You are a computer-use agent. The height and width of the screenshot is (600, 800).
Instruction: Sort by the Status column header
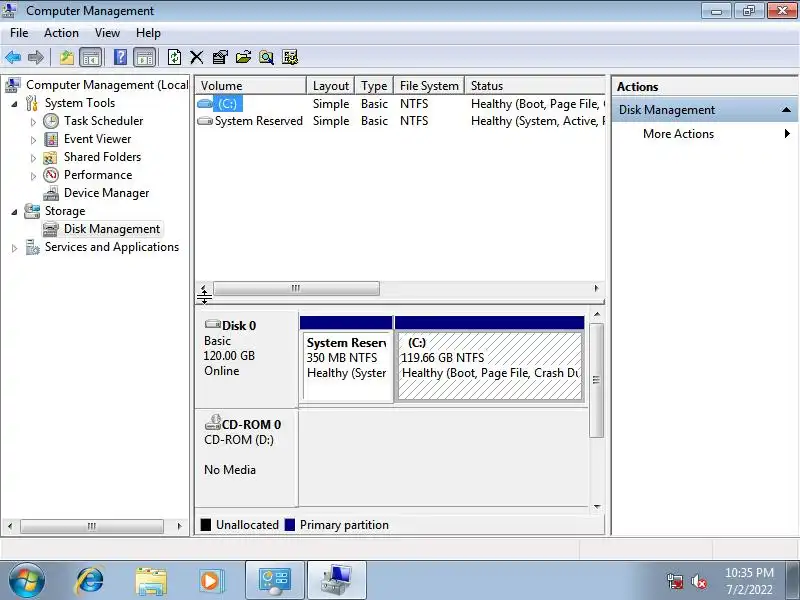click(x=535, y=86)
